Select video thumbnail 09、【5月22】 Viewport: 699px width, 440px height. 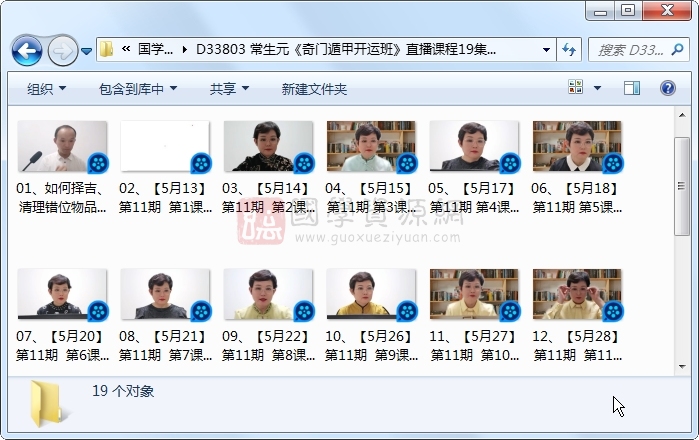click(268, 294)
